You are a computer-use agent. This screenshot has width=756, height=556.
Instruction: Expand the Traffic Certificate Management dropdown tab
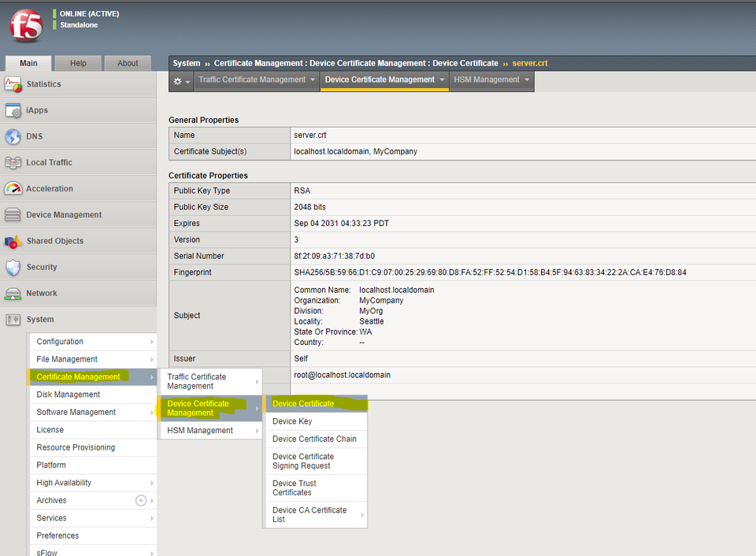(257, 80)
